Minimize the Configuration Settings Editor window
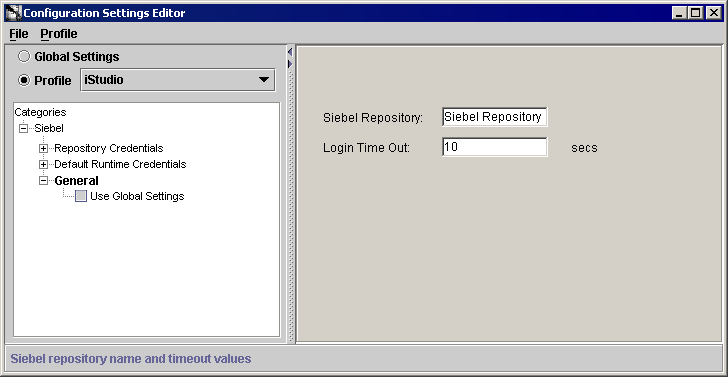The image size is (728, 377). (679, 13)
